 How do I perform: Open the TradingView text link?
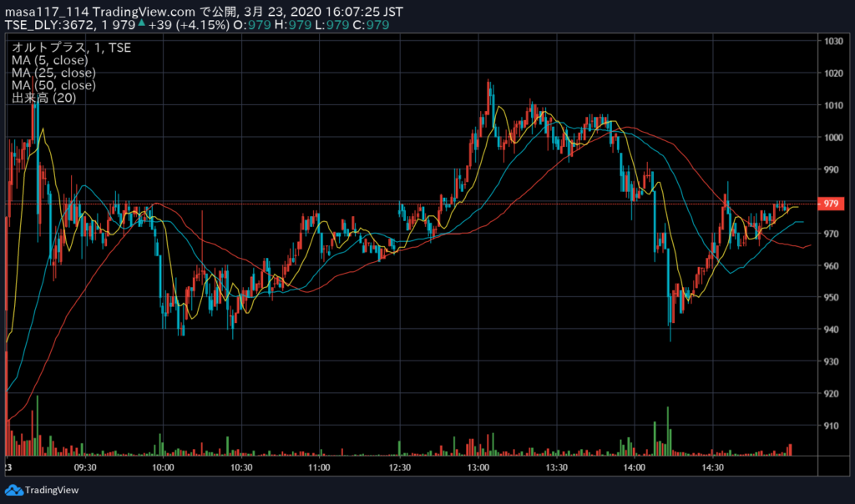pos(52,491)
